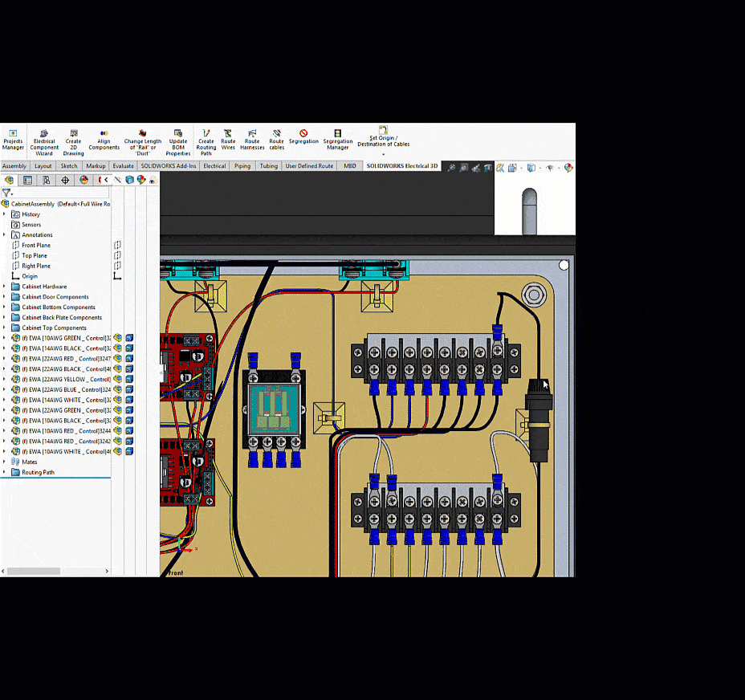
Task: Toggle Display Mode column header cube
Action: click(129, 180)
